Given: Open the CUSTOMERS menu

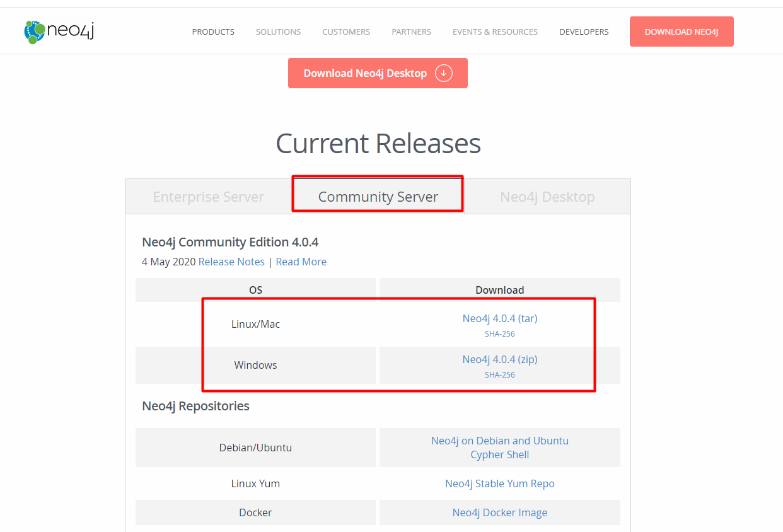Looking at the screenshot, I should 345,32.
